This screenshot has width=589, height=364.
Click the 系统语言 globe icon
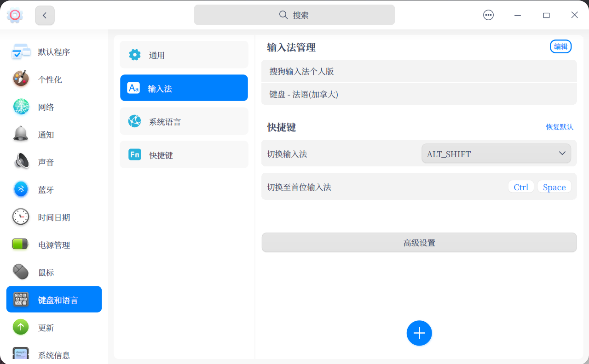135,121
